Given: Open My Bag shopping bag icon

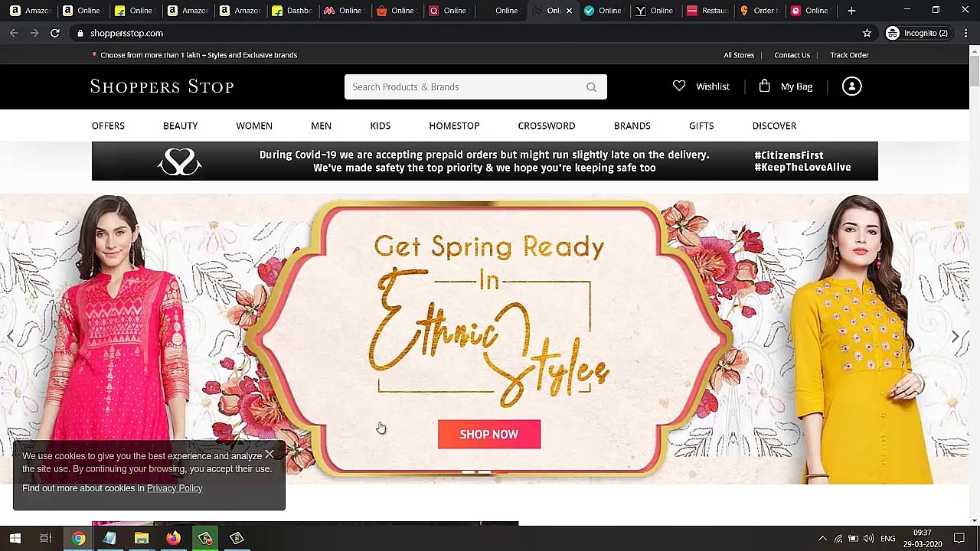Looking at the screenshot, I should coord(764,86).
